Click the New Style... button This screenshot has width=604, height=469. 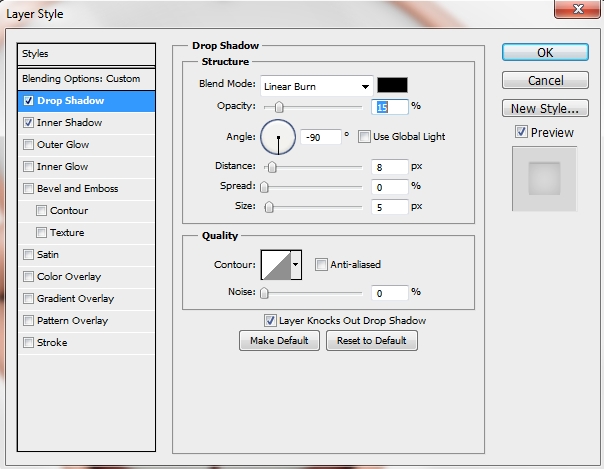(x=545, y=108)
